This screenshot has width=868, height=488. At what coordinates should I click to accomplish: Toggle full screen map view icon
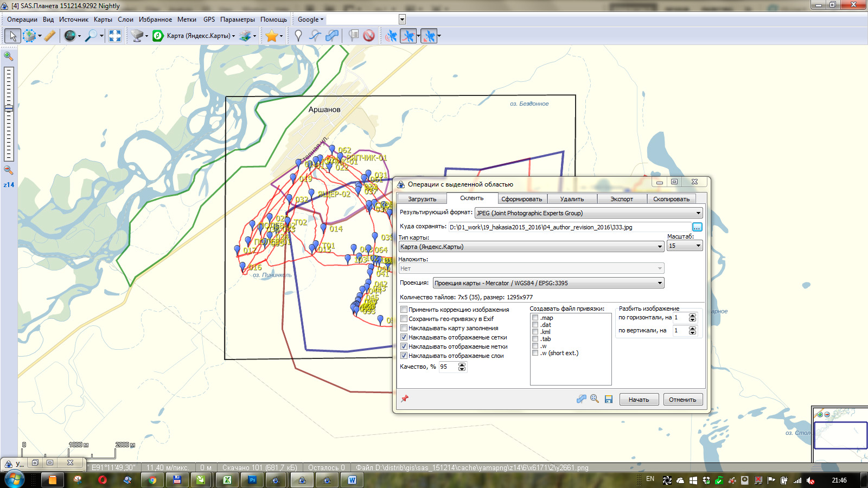[x=115, y=36]
